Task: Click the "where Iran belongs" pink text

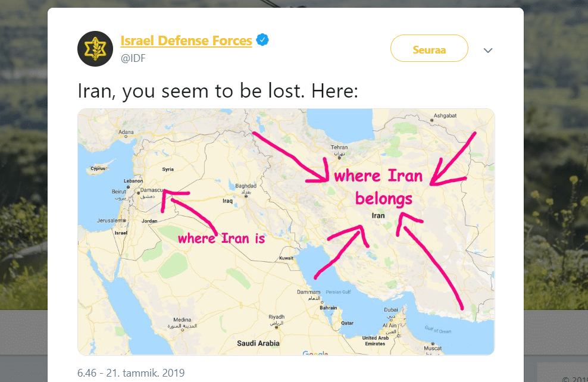Action: pos(379,186)
